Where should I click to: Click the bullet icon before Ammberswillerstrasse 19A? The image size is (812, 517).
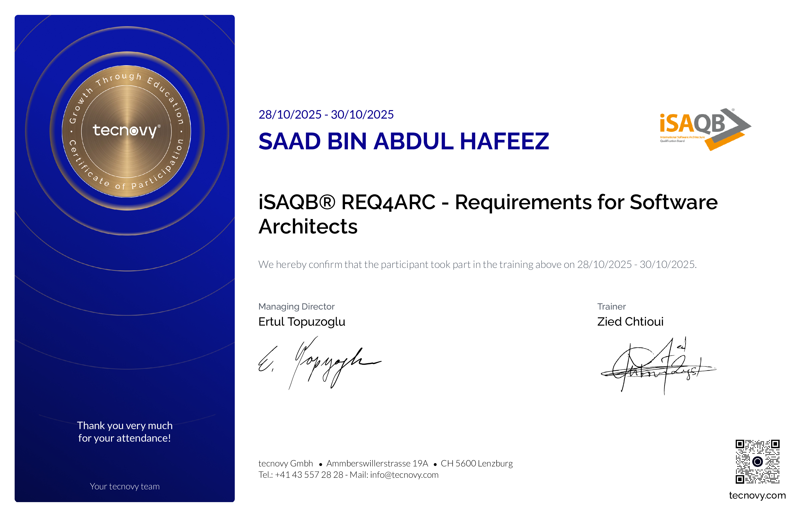coord(321,464)
